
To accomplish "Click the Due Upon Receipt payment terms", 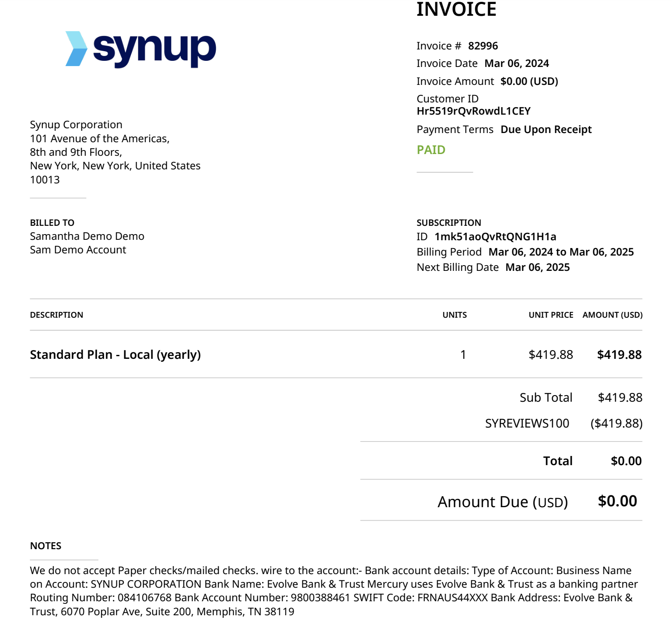I will click(546, 130).
